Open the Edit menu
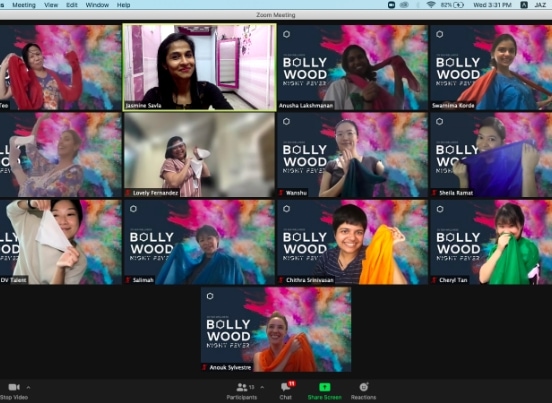This screenshot has width=552, height=403. (x=72, y=5)
